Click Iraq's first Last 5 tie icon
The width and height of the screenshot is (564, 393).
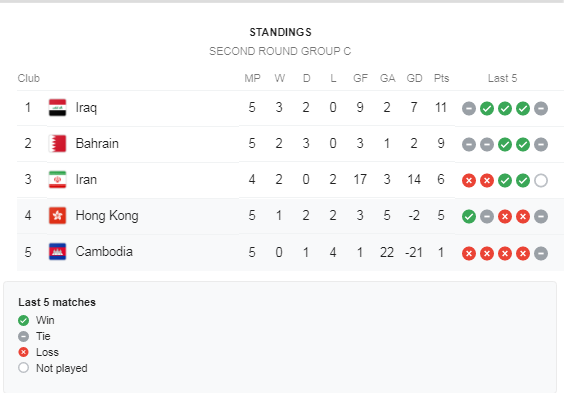pos(469,109)
